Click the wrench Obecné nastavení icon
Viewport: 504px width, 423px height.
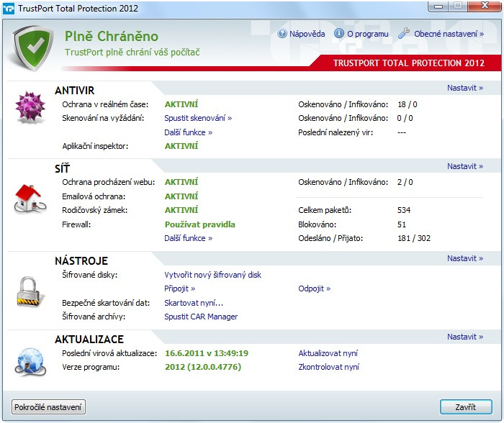(404, 33)
